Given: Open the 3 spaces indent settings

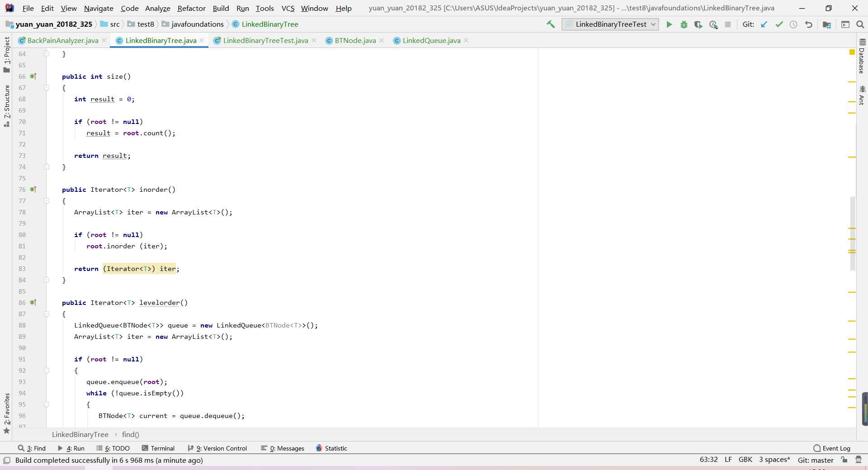Looking at the screenshot, I should tap(774, 460).
